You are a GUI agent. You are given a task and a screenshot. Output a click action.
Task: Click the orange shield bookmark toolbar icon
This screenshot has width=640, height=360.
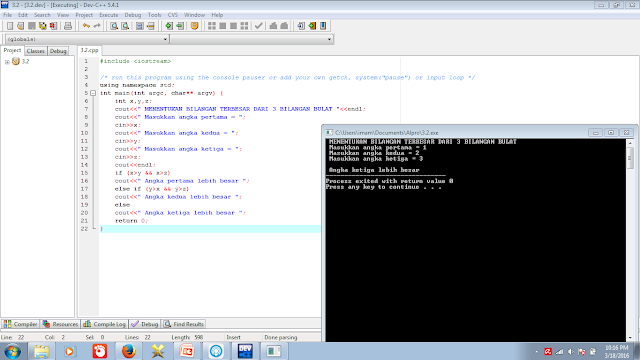click(x=194, y=26)
